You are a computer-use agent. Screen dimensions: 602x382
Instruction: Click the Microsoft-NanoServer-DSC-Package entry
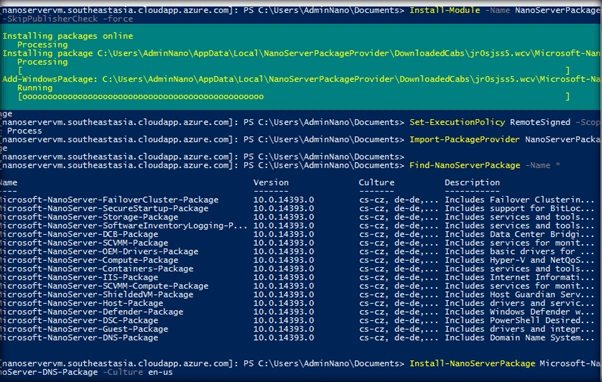point(79,321)
